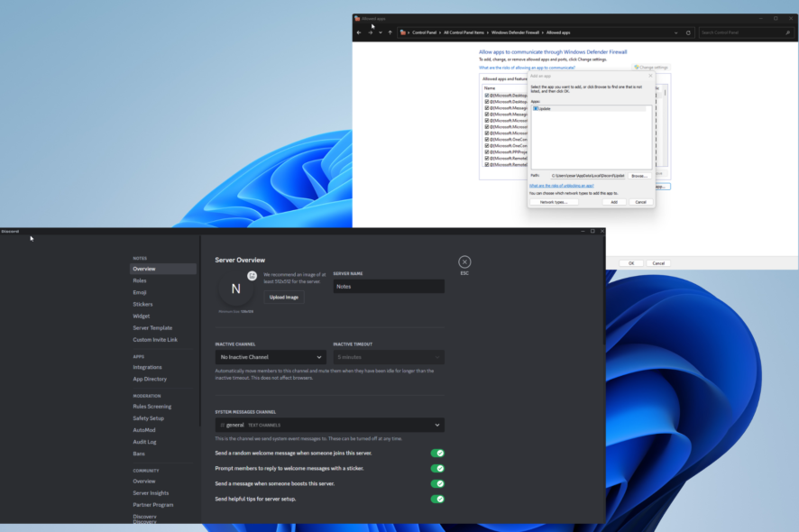Go up one level in Control Panel
This screenshot has height=532, width=799.
click(390, 32)
